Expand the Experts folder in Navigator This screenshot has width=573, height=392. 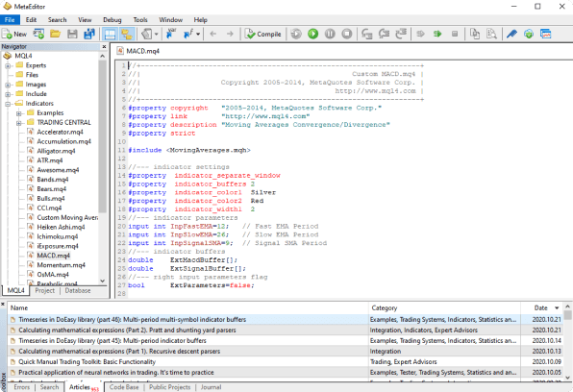point(8,65)
